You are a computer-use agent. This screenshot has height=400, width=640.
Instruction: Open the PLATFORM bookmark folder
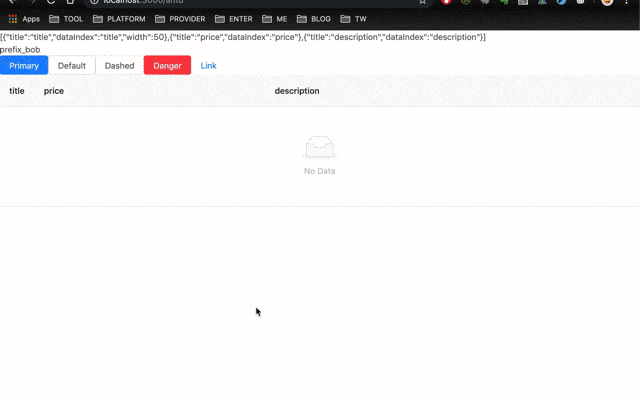(x=119, y=19)
